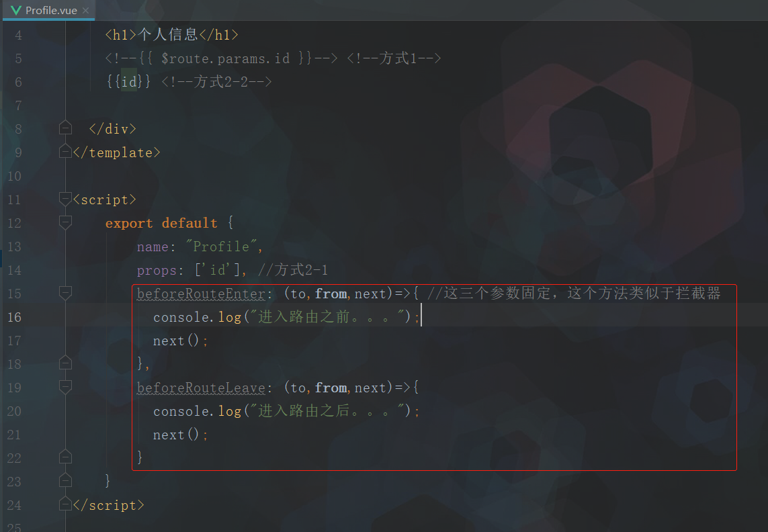768x532 pixels.
Task: Click the default keyword on line 12
Action: (189, 223)
